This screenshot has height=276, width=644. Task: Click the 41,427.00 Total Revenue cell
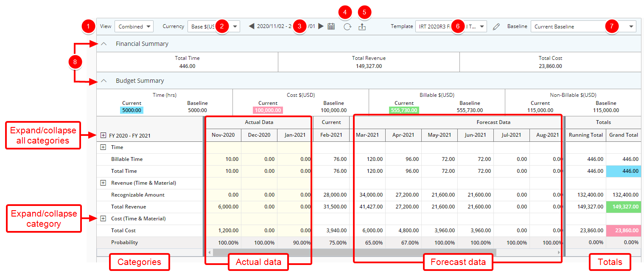367,207
